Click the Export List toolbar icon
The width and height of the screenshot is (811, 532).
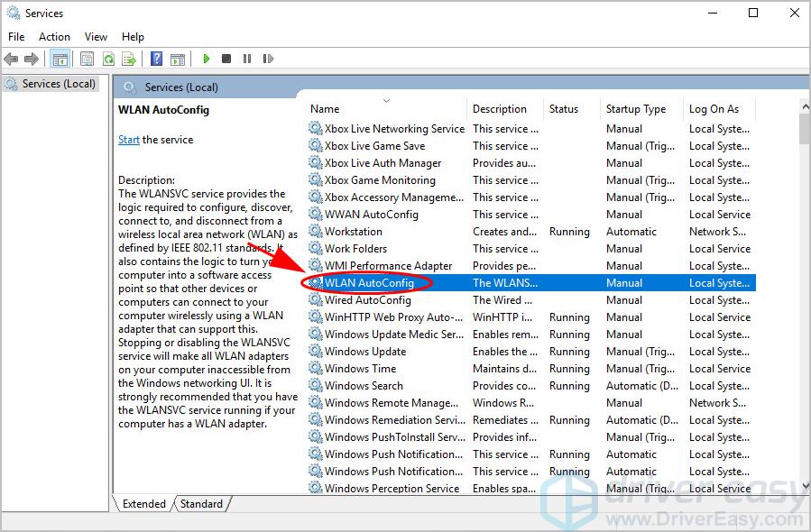pos(130,59)
